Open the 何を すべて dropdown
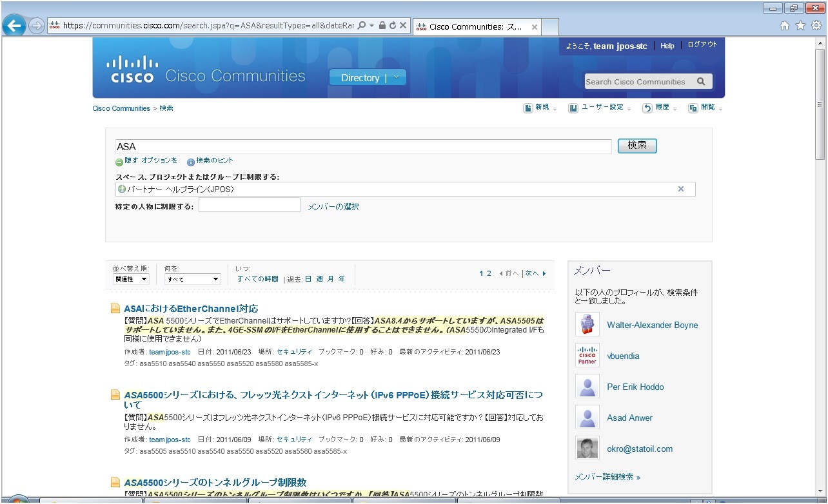This screenshot has width=828, height=504. 193,279
